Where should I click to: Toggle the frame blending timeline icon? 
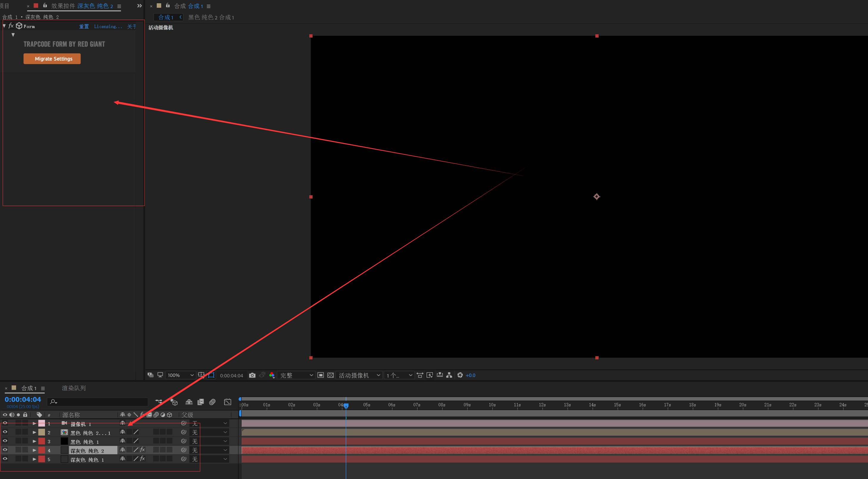(201, 402)
